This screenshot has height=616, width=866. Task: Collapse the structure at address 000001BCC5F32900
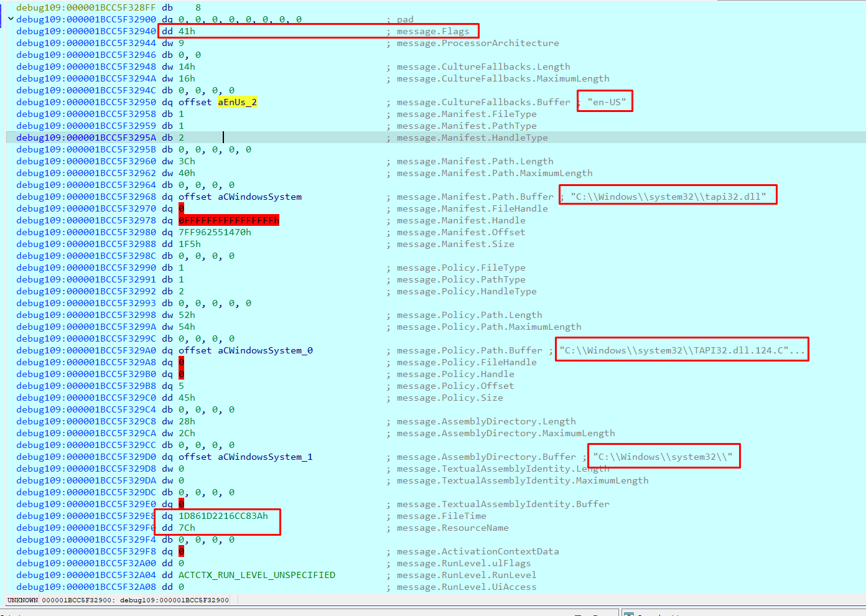pyautogui.click(x=11, y=19)
